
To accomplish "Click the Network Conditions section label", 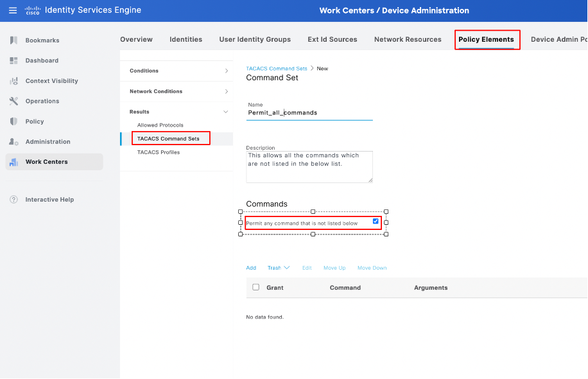I will click(x=156, y=91).
